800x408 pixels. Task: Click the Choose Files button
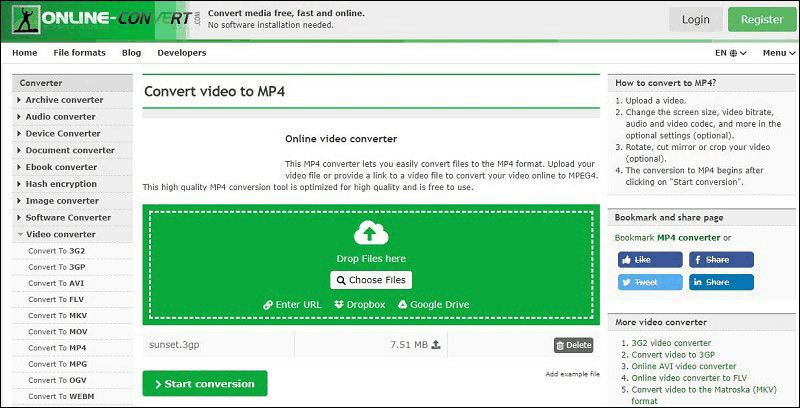pyautogui.click(x=371, y=280)
